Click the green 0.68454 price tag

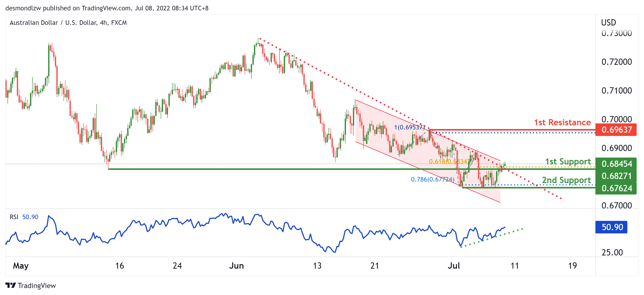pos(616,164)
